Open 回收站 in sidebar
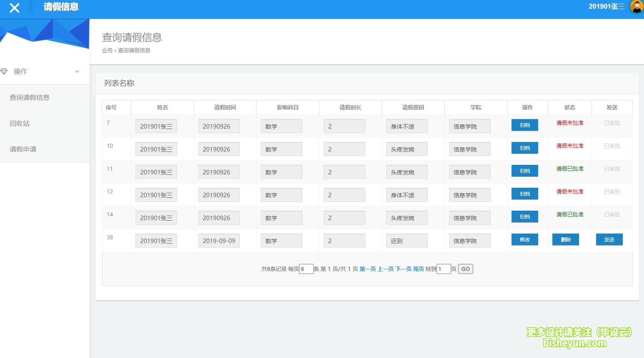The height and width of the screenshot is (358, 644). (20, 123)
